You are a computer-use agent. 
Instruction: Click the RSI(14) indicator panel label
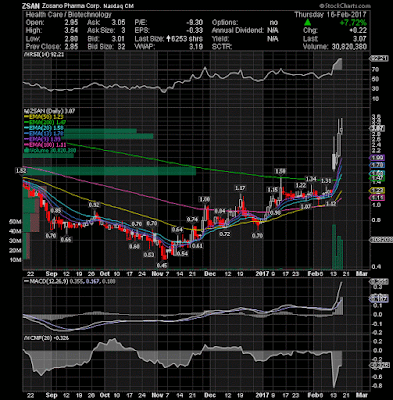37,54
